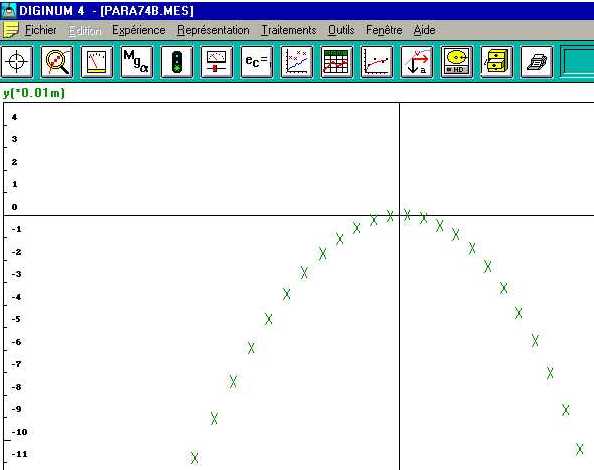Viewport: 594px width, 470px height.
Task: Display velocity and acceleration vectors icon
Action: (x=417, y=62)
